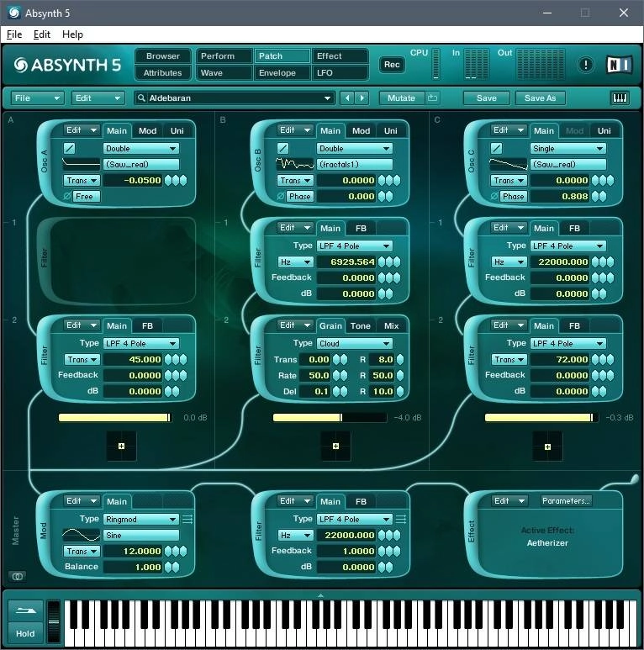
Task: Click the link icon under Master label
Action: click(18, 576)
